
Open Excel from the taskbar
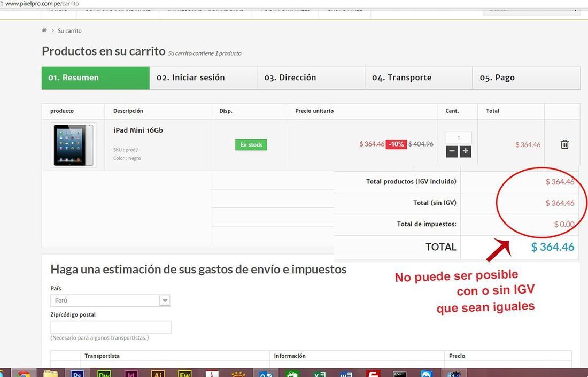click(x=320, y=374)
